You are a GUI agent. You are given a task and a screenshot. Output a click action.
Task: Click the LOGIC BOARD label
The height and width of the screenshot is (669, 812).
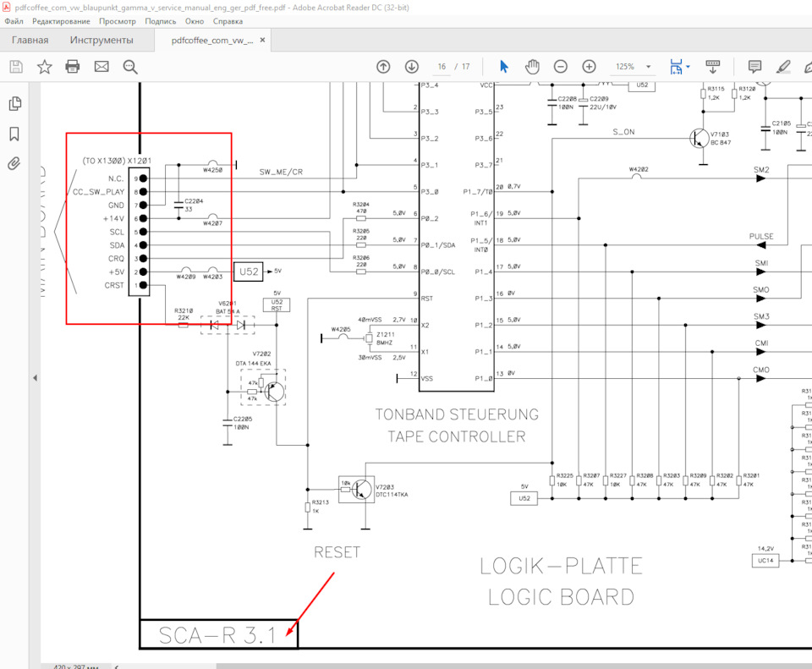coord(562,597)
